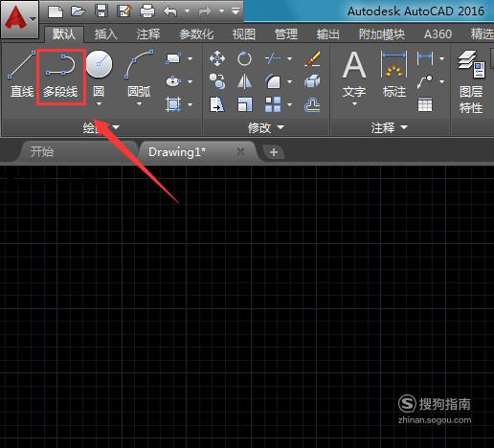This screenshot has height=448, width=494.
Task: Click the Save As icon
Action: (x=124, y=11)
